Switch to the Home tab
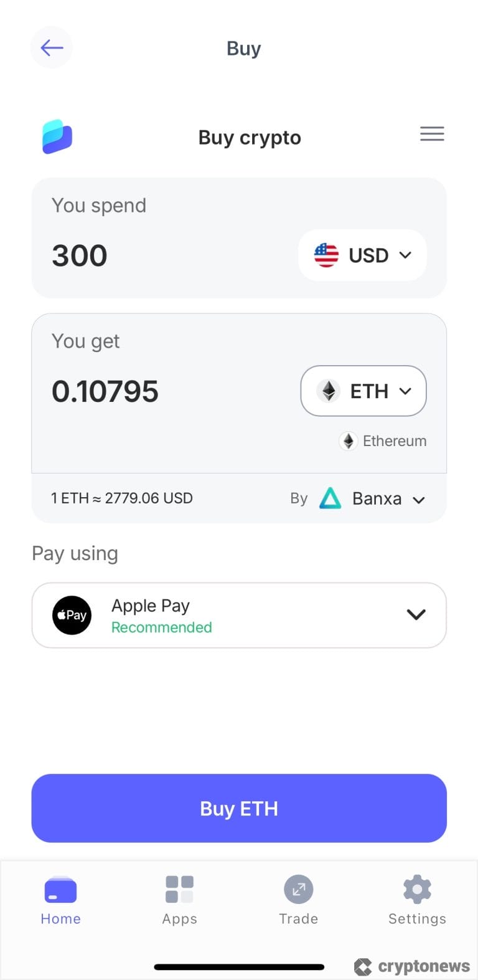Viewport: 478px width, 980px height. pos(60,900)
